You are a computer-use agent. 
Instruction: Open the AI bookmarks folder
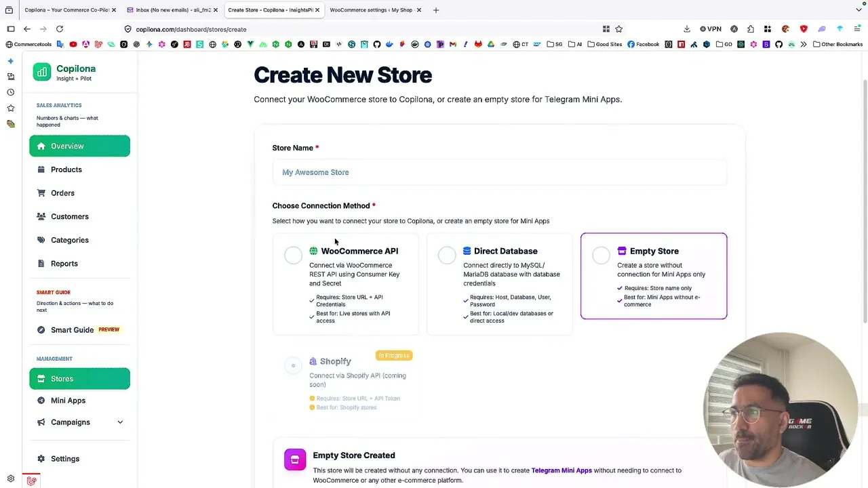[x=576, y=45]
